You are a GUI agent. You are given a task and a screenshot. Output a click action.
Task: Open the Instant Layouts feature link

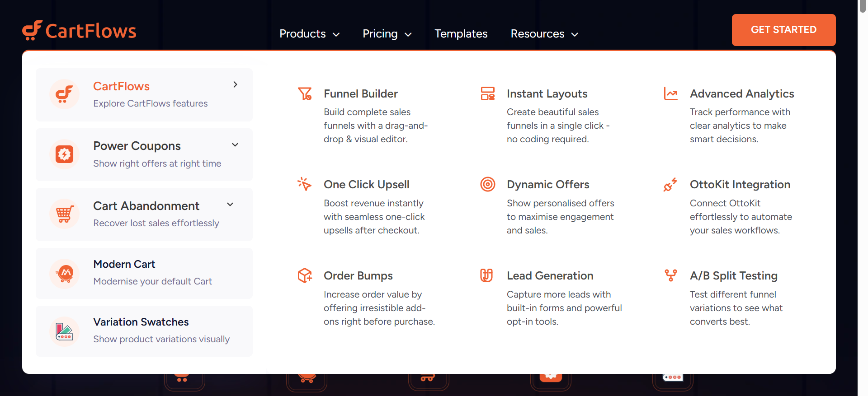(547, 93)
